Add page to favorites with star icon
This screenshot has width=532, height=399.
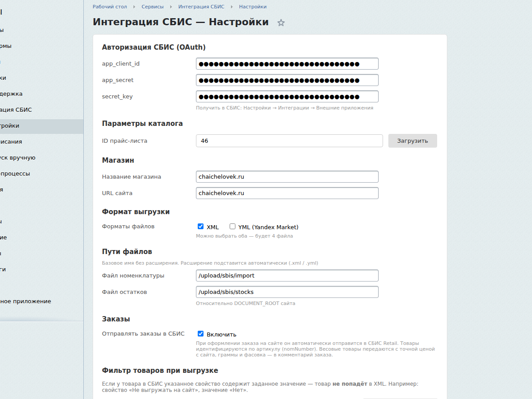(x=281, y=23)
